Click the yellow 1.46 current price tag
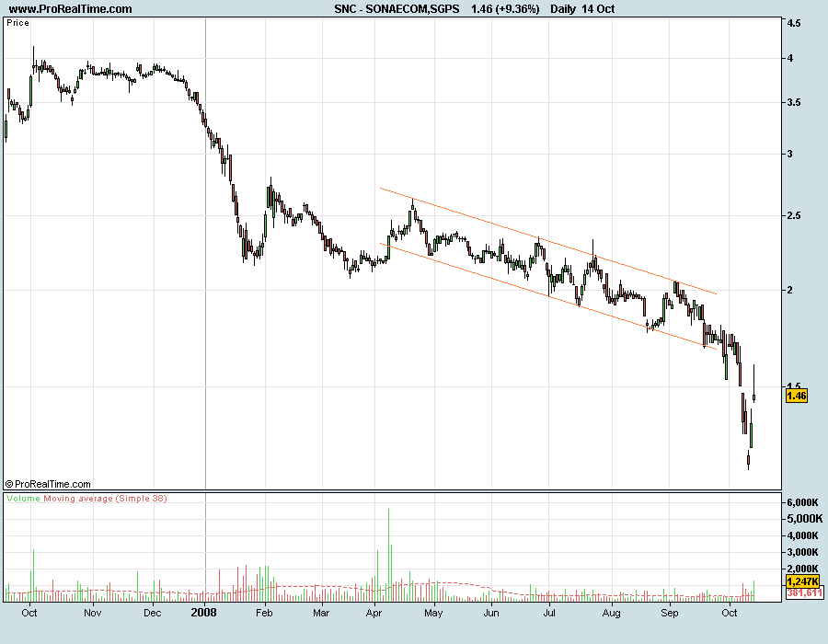The image size is (828, 644). [x=797, y=396]
